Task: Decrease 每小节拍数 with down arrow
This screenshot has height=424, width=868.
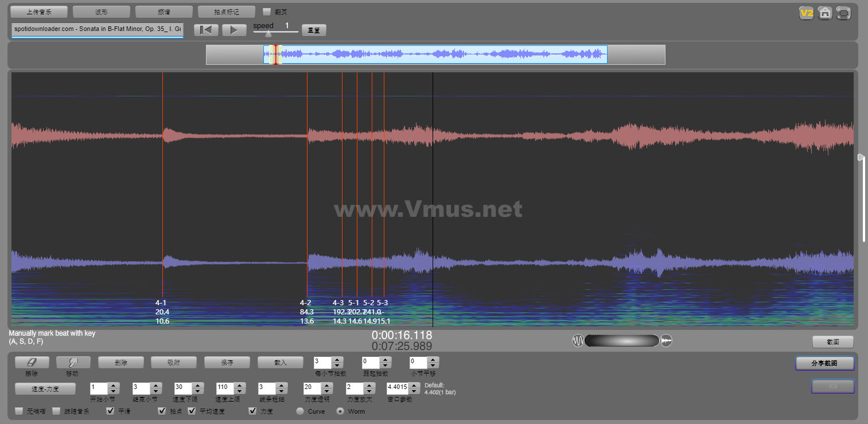Action: 337,365
